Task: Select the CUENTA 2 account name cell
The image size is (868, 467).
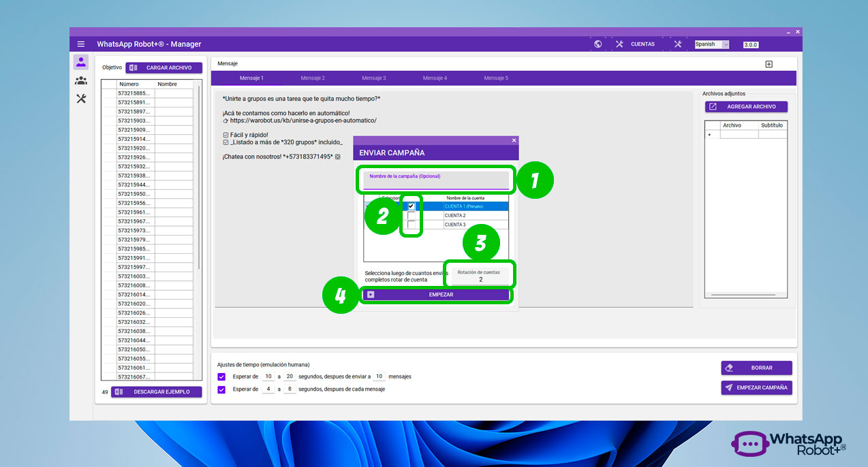Action: (x=476, y=215)
